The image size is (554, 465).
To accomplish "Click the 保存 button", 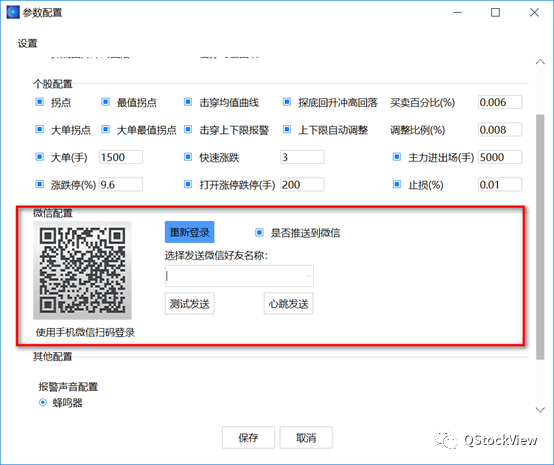I will pyautogui.click(x=248, y=438).
